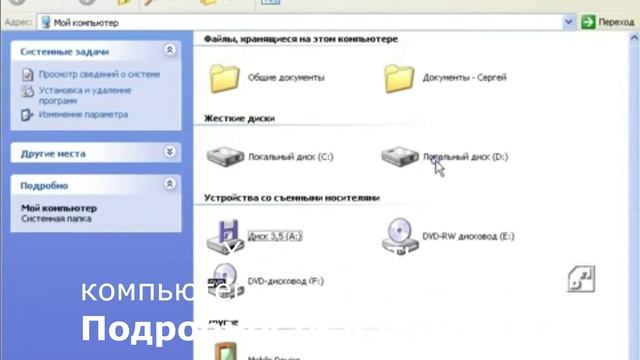Click the vertical scrollbar up arrow
Screen dimensions: 640x360
(634, 39)
